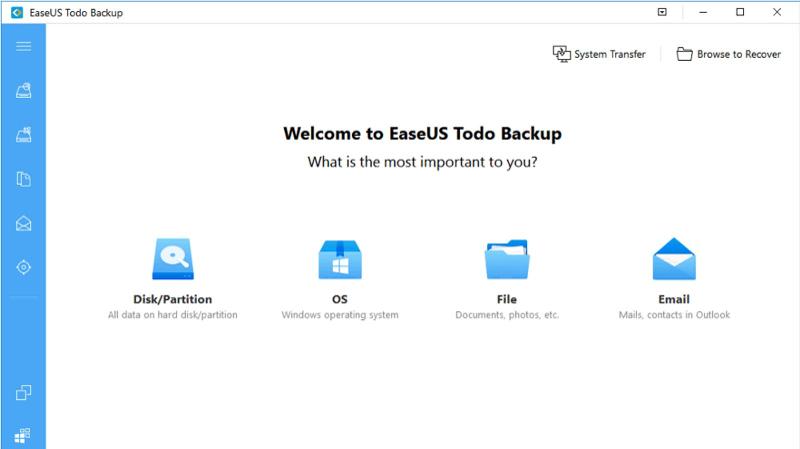Click System Transfer label
The image size is (800, 449).
pos(610,54)
